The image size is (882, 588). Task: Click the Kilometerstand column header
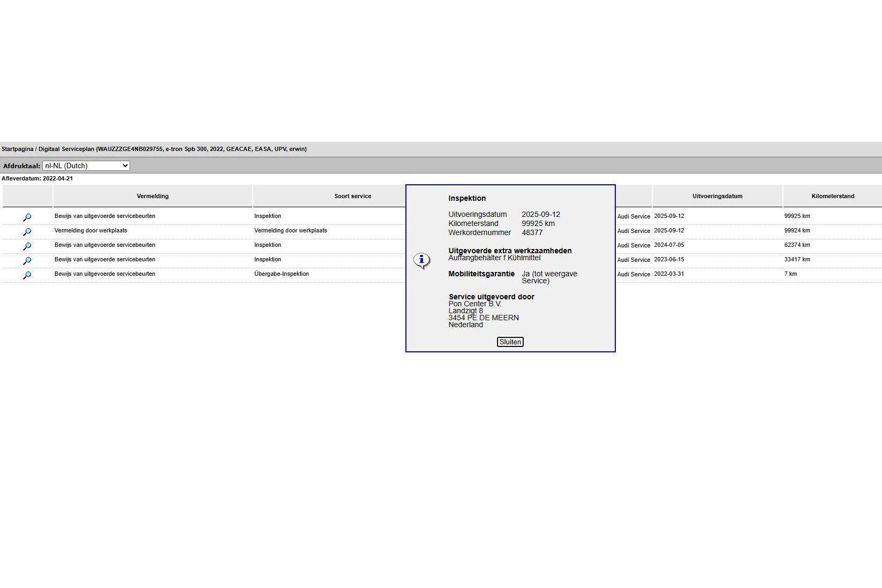(833, 196)
